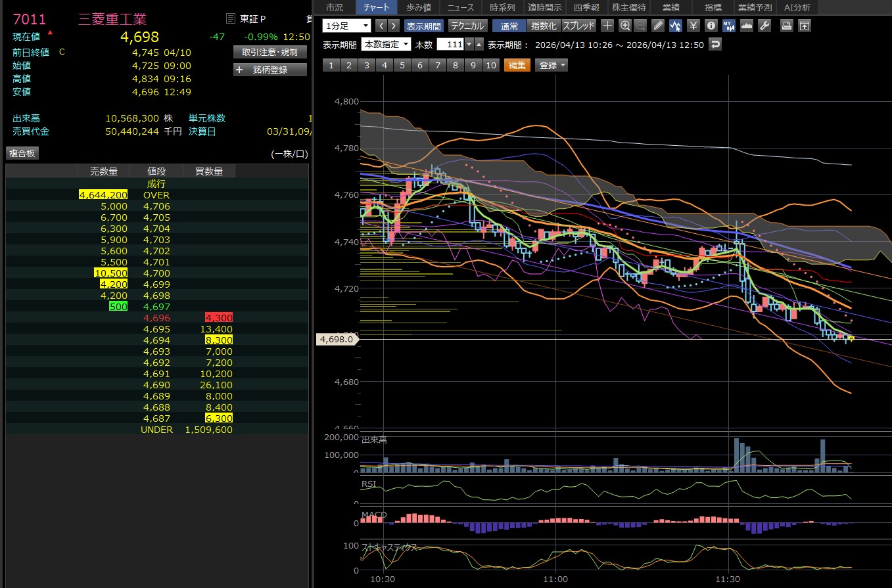Viewport: 892px width, 588px height.
Task: Expand the 登録 dropdown button
Action: click(x=552, y=65)
